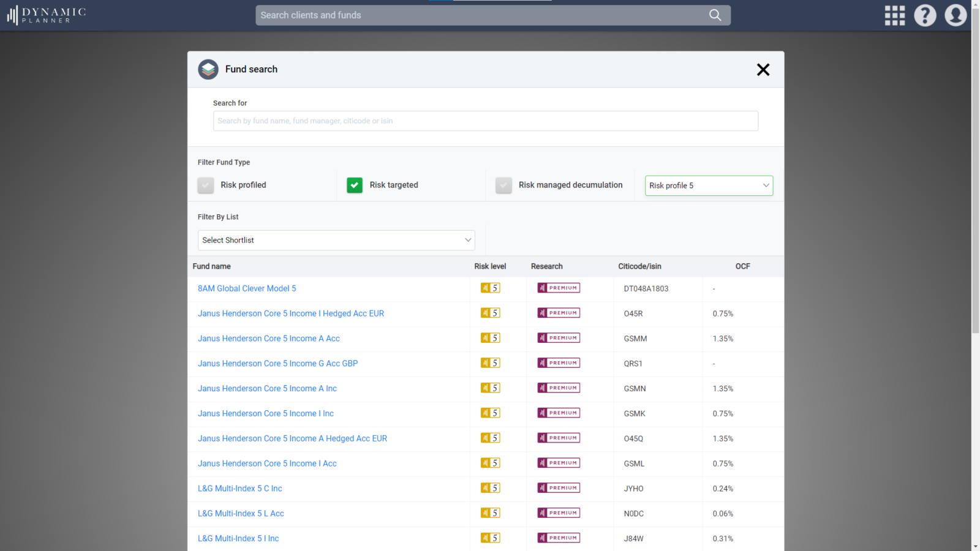Sort by Risk level column header

pyautogui.click(x=490, y=266)
